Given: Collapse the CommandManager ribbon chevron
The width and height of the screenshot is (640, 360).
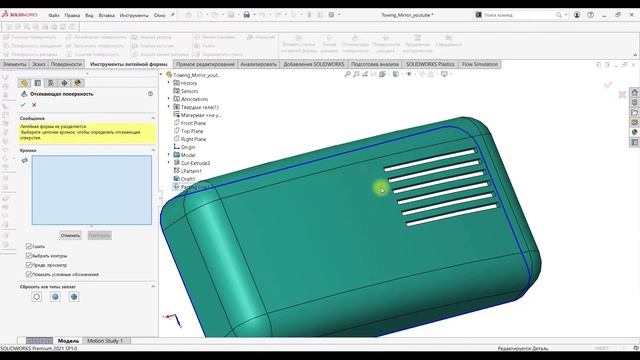Looking at the screenshot, I should point(635,55).
